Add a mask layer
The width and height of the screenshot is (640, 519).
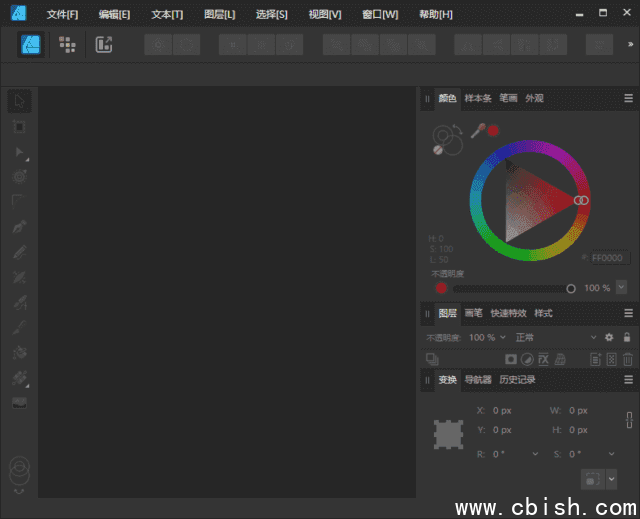[x=511, y=359]
